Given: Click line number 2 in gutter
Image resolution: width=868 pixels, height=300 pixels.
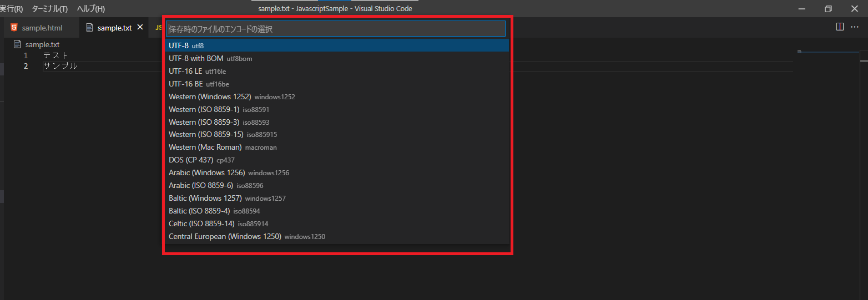Looking at the screenshot, I should (26, 66).
